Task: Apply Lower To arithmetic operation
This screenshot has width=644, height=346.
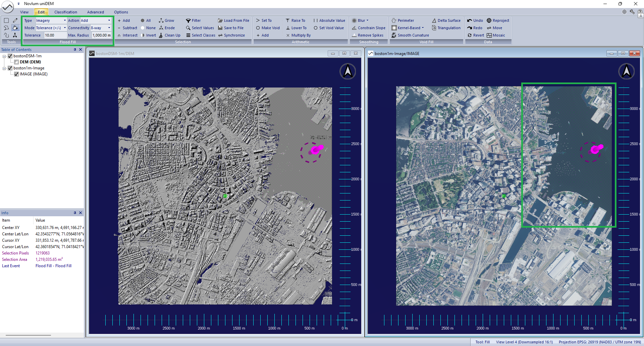Action: tap(296, 28)
